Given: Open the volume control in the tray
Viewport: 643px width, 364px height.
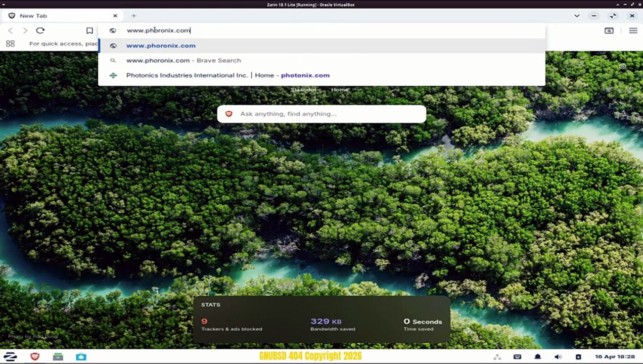Looking at the screenshot, I should 558,357.
